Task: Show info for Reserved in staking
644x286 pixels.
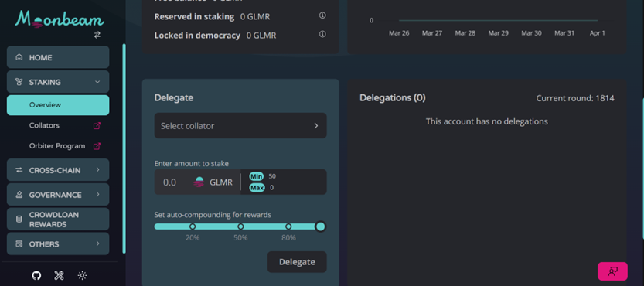Action: coord(322,15)
